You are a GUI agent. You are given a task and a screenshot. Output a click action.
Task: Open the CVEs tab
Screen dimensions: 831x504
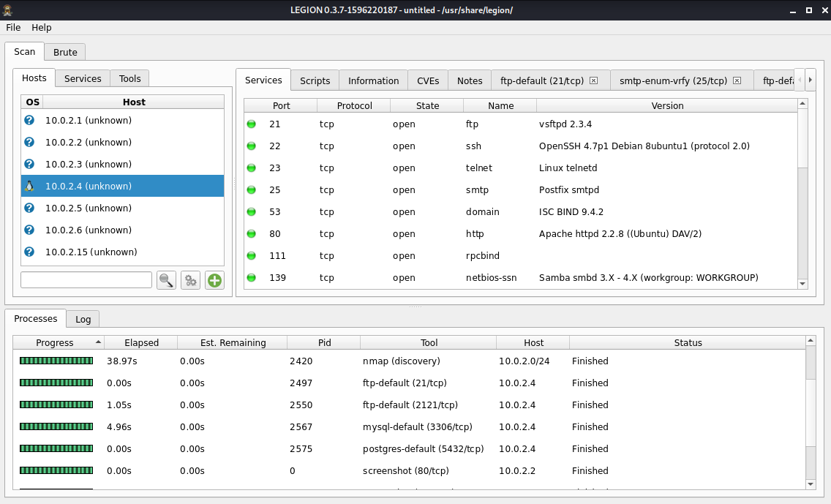click(428, 80)
